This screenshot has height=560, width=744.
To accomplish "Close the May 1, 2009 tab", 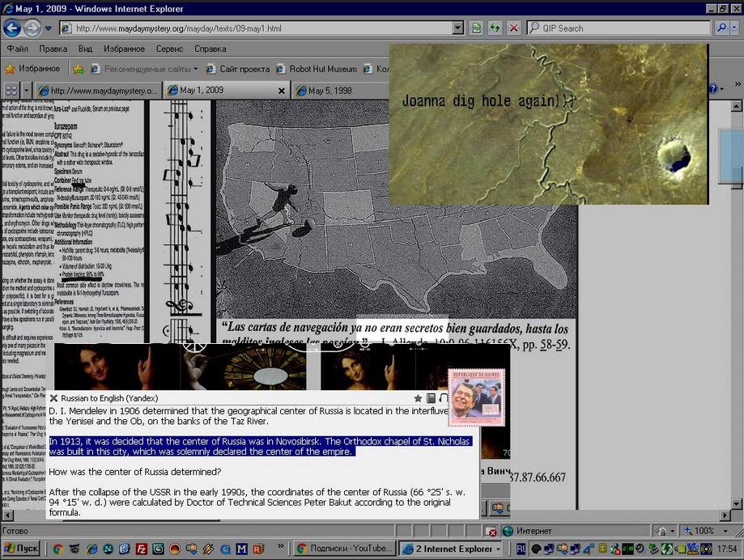I will pos(282,91).
